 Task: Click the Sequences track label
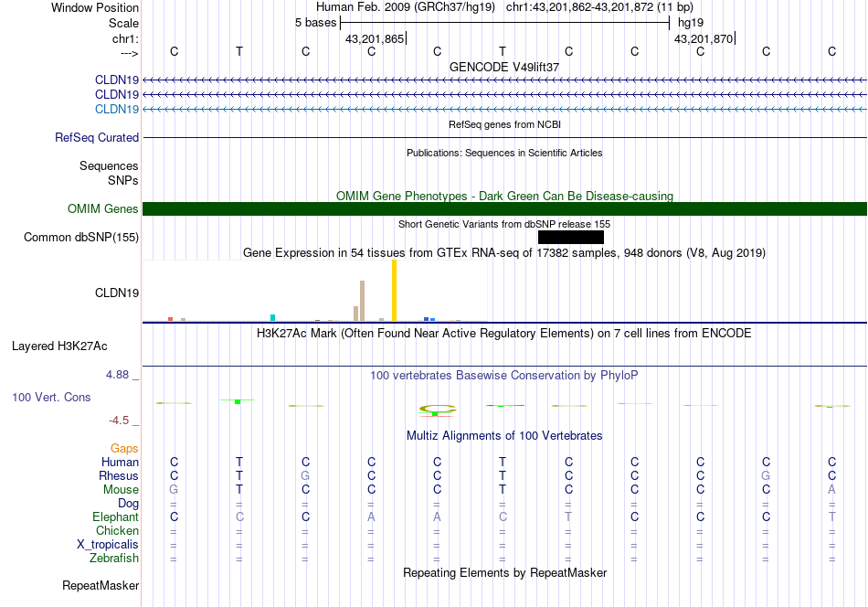109,165
